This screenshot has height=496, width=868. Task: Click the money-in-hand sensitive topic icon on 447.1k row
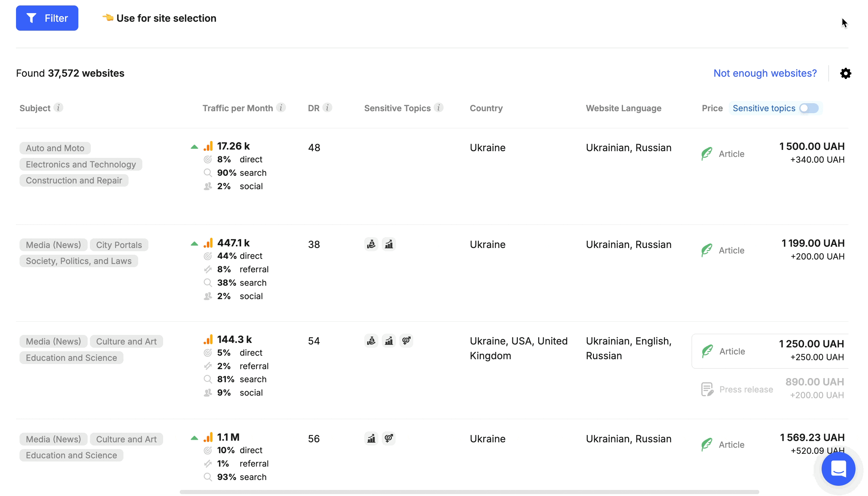coord(371,244)
